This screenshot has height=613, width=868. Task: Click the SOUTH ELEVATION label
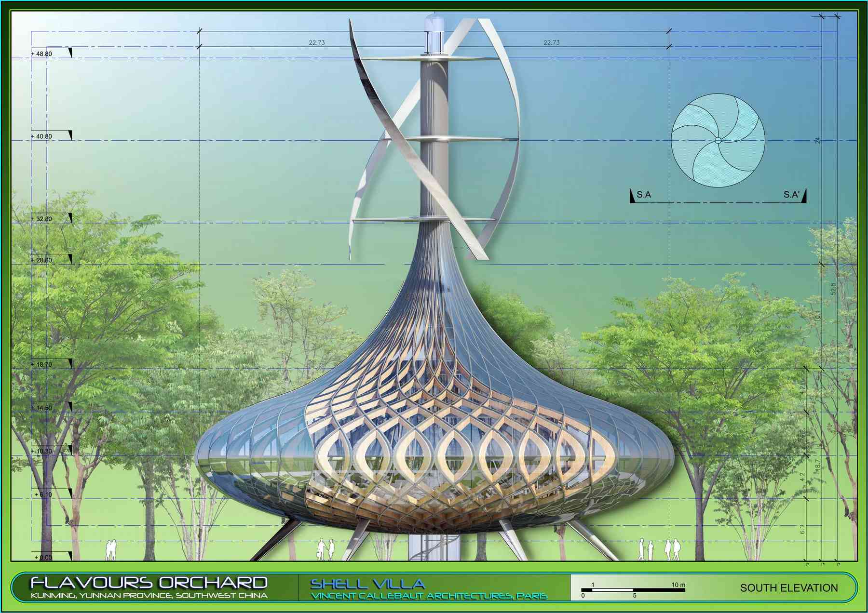click(789, 588)
